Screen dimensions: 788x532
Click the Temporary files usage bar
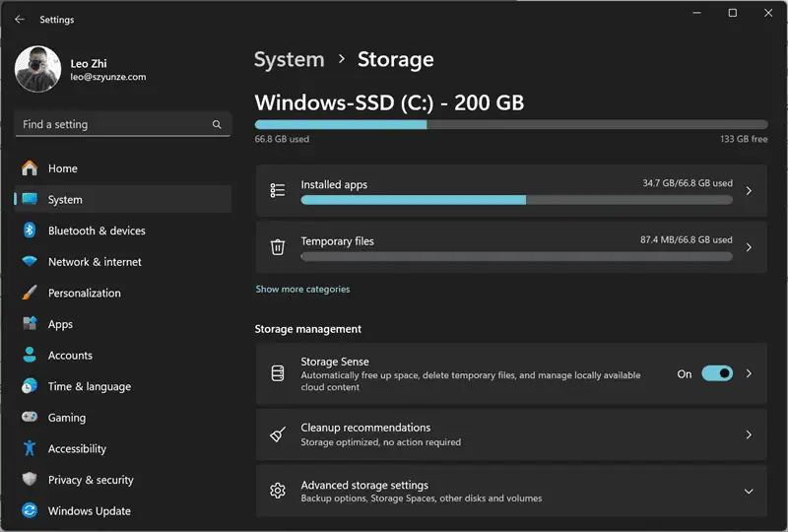tap(516, 257)
